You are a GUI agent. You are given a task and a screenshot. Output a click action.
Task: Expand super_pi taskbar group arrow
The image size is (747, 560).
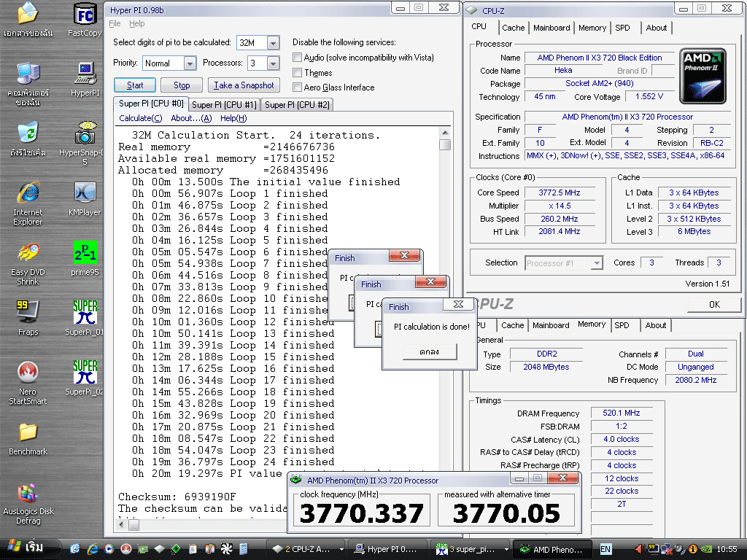point(506,549)
